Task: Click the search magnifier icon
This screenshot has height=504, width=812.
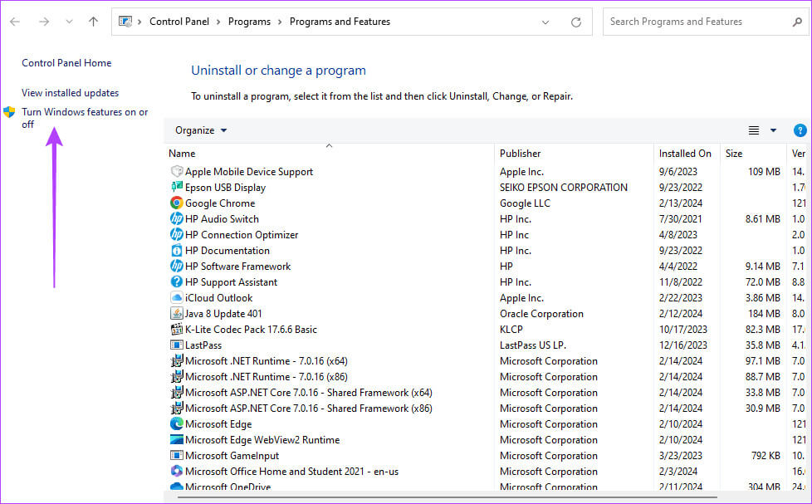Action: pyautogui.click(x=797, y=22)
